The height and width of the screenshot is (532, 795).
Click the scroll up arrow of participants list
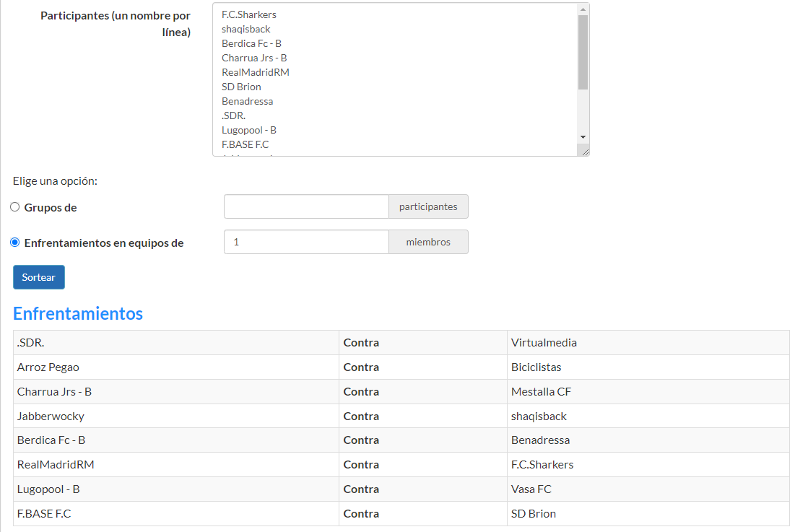point(583,9)
